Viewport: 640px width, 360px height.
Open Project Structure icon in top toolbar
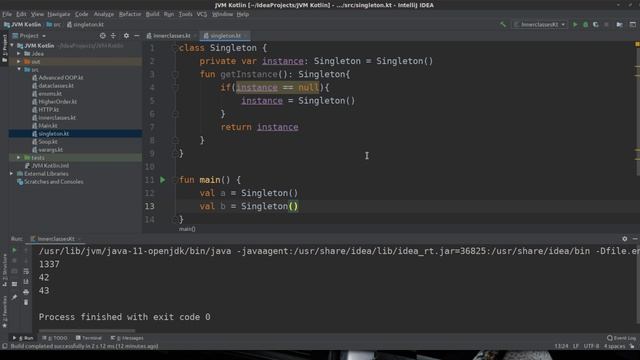(620, 24)
